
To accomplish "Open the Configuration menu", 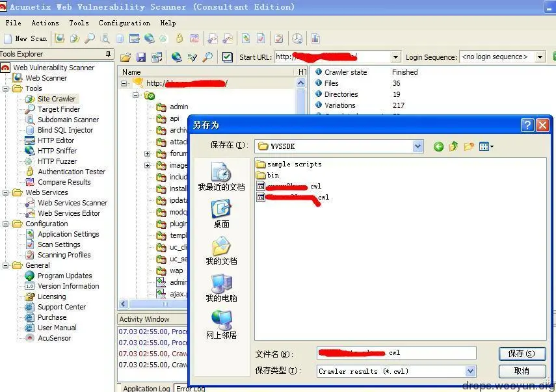I will click(x=124, y=23).
